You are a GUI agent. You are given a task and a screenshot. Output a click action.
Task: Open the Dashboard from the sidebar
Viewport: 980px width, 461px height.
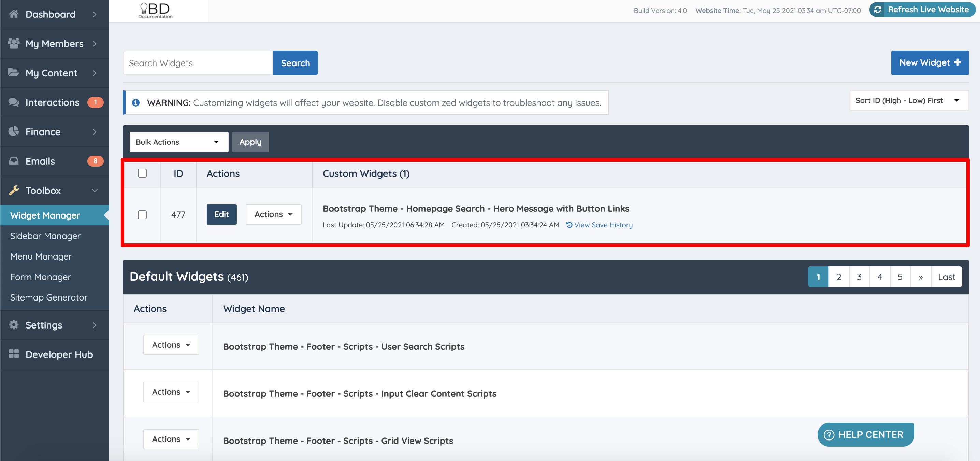click(14, 14)
